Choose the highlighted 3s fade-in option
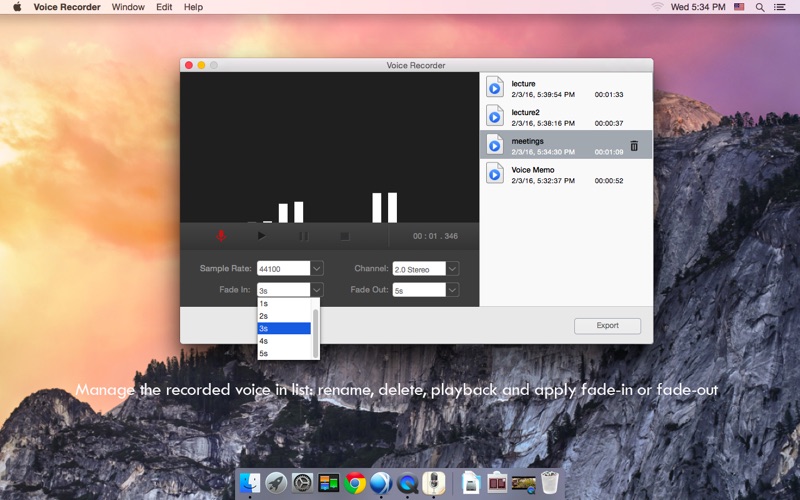800x500 pixels. pos(284,328)
